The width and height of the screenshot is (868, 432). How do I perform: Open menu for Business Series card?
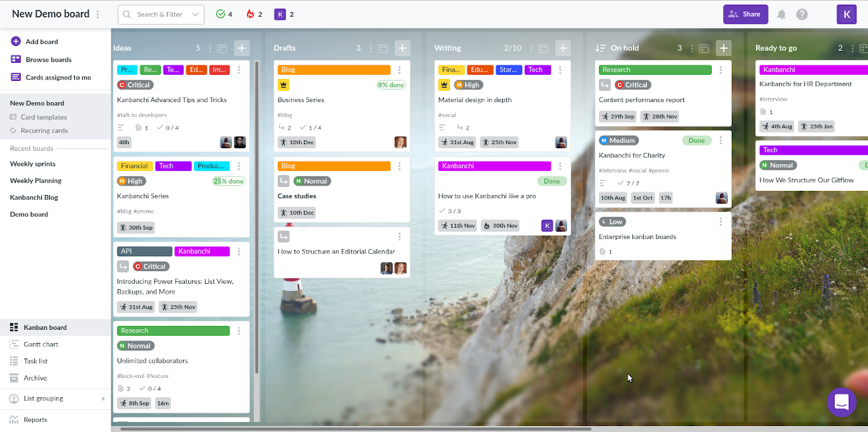tap(399, 70)
